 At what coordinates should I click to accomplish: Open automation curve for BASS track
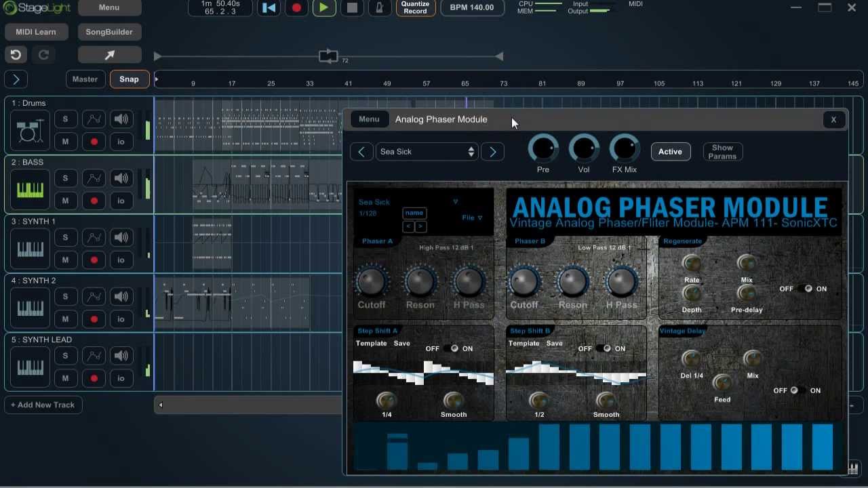94,178
